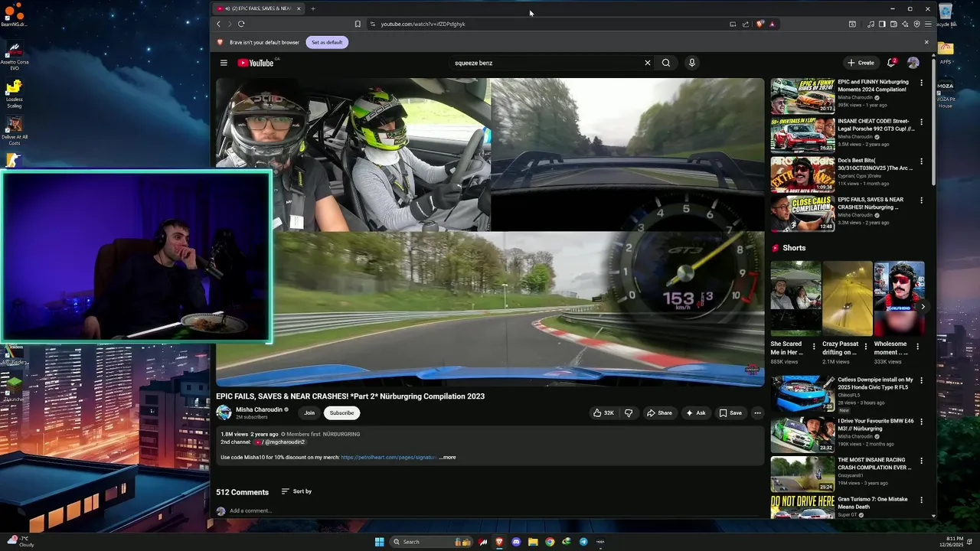Open the Sort by comments dropdown
Viewport: 980px width, 551px height.
(x=296, y=491)
